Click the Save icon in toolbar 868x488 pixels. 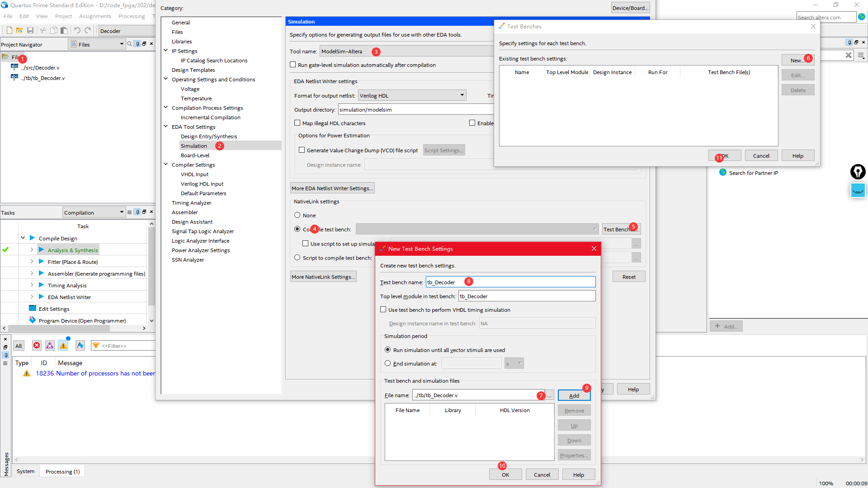[30, 31]
